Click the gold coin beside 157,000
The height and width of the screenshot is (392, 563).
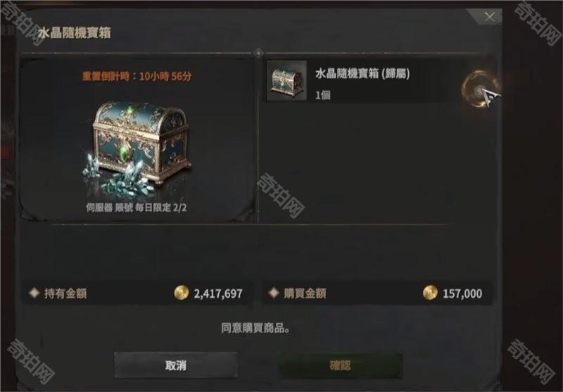tap(430, 293)
